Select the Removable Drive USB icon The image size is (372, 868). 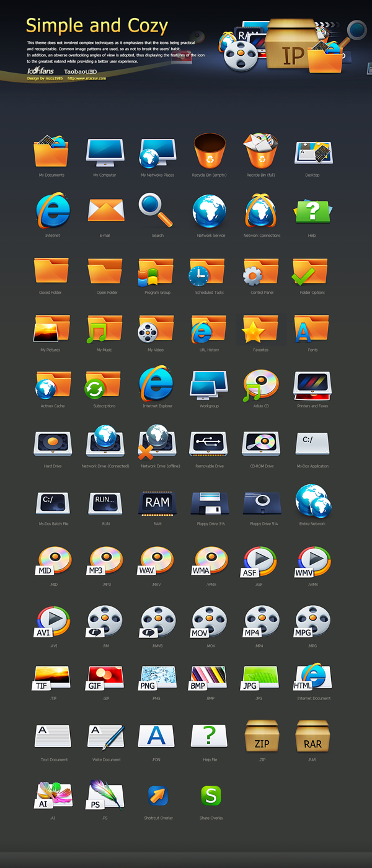point(208,444)
